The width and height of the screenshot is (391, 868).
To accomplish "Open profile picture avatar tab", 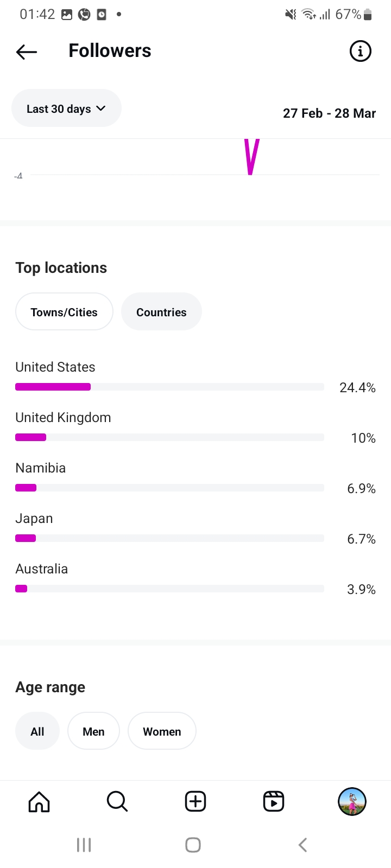I will [352, 801].
